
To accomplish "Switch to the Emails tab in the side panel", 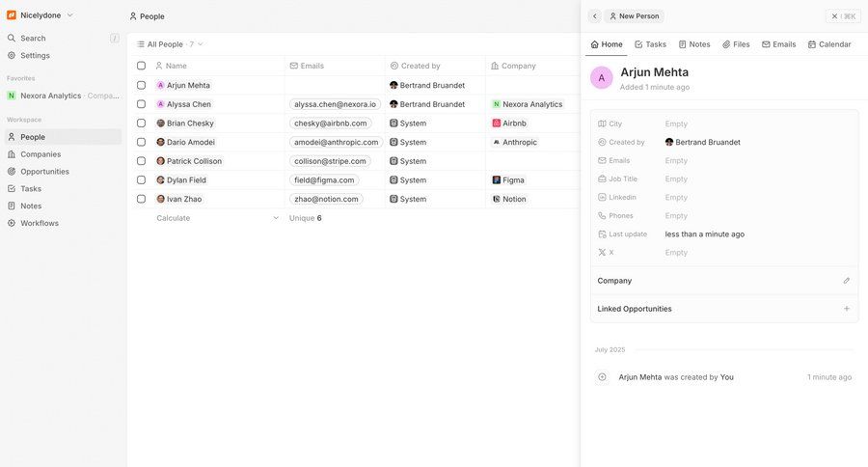I will tap(779, 44).
